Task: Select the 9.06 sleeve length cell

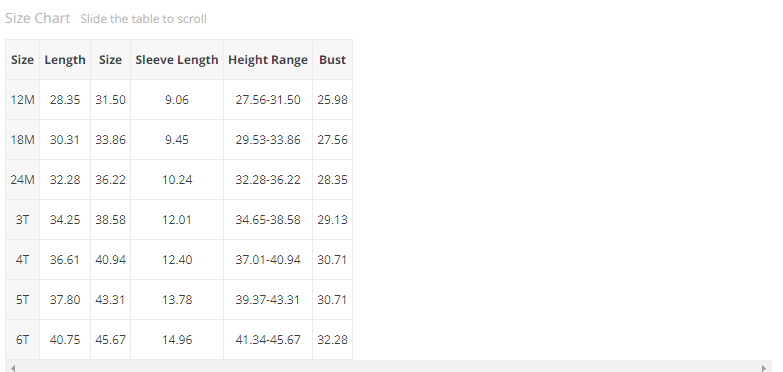Action: (x=177, y=100)
